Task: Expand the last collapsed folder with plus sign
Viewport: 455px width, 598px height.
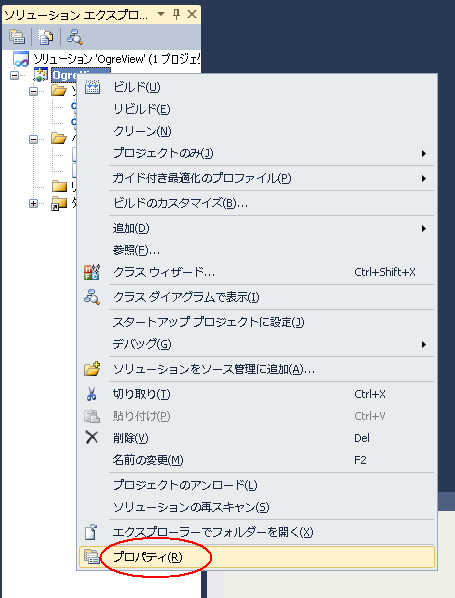Action: [34, 204]
